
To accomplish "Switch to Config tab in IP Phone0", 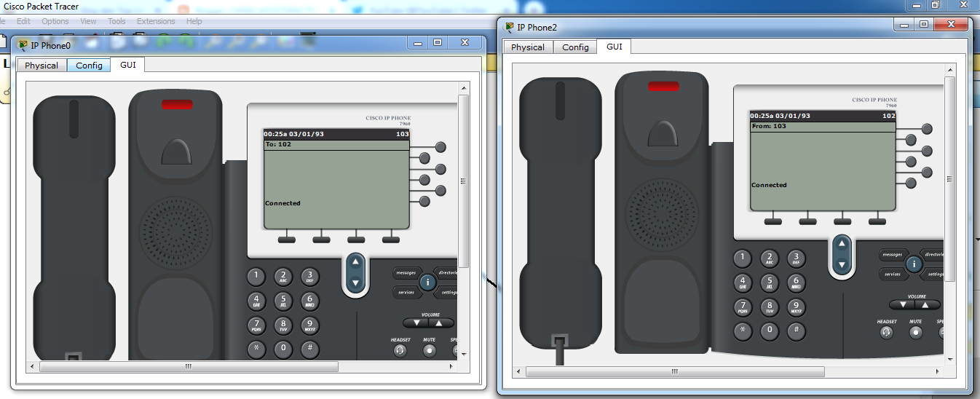I will [x=89, y=66].
